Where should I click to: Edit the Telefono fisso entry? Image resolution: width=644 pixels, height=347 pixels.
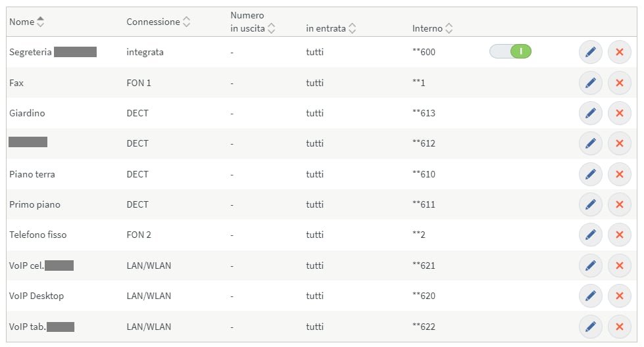tap(590, 235)
